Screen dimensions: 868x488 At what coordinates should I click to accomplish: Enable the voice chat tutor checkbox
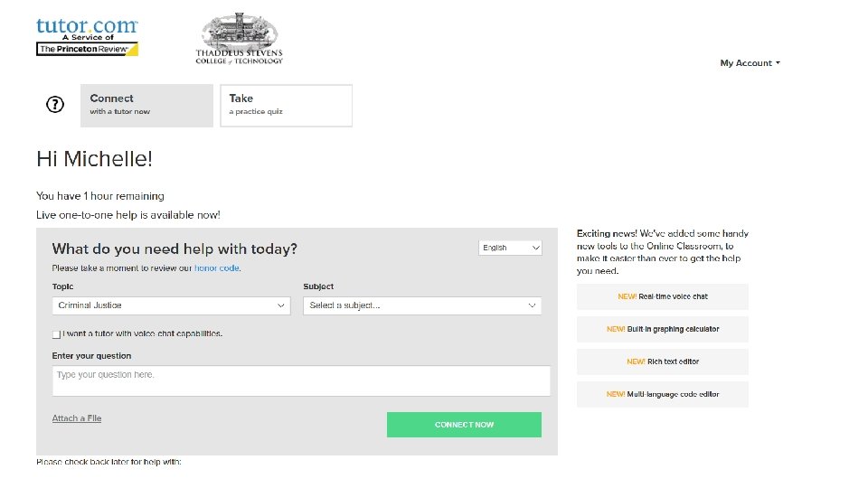click(x=57, y=334)
